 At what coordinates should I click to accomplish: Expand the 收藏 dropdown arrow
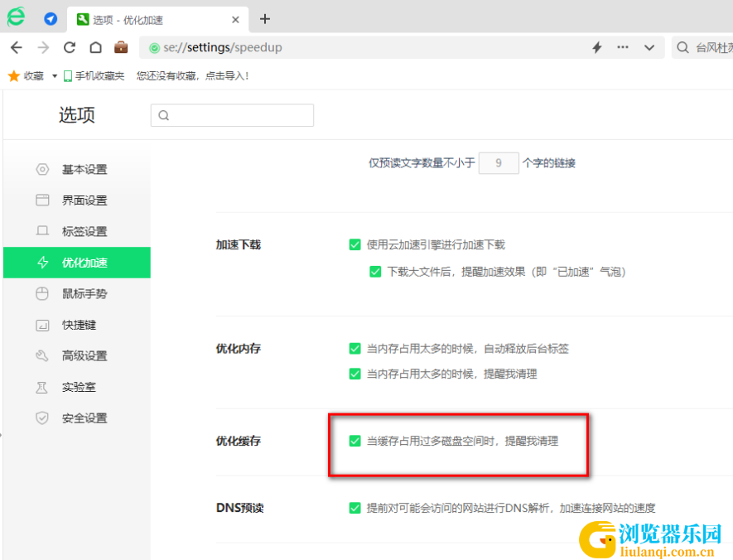point(54,75)
